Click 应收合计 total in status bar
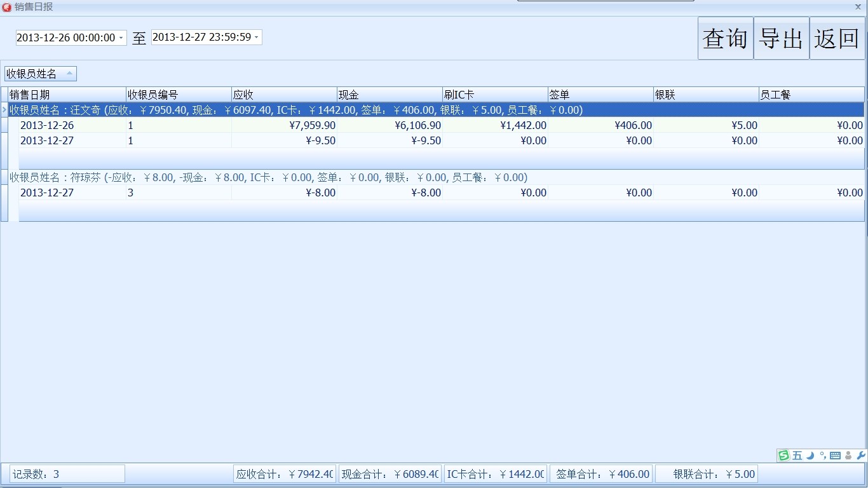The image size is (868, 488). (285, 474)
